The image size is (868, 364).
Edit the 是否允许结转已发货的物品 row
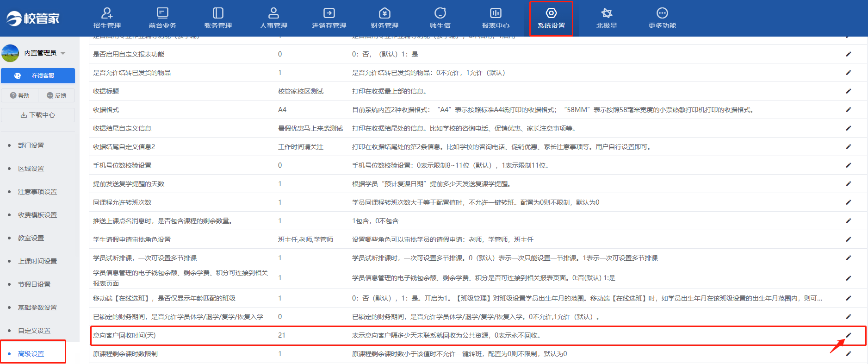coord(849,73)
